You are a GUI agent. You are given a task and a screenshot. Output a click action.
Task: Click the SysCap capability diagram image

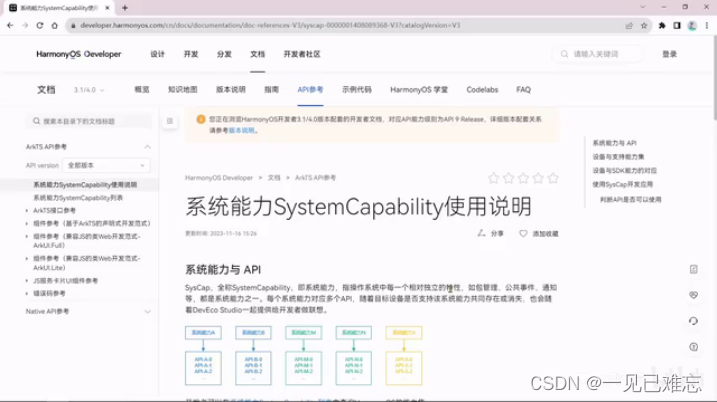304,355
